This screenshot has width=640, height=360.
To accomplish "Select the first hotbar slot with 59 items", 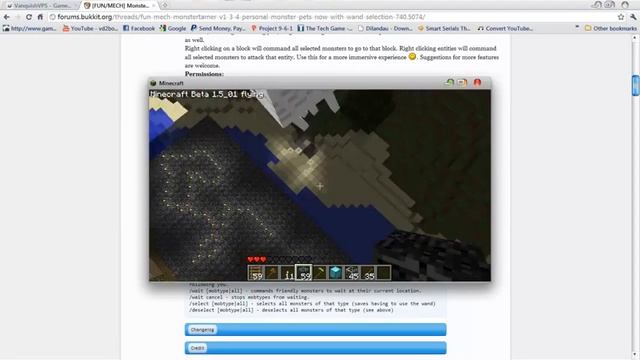I will pyautogui.click(x=256, y=273).
